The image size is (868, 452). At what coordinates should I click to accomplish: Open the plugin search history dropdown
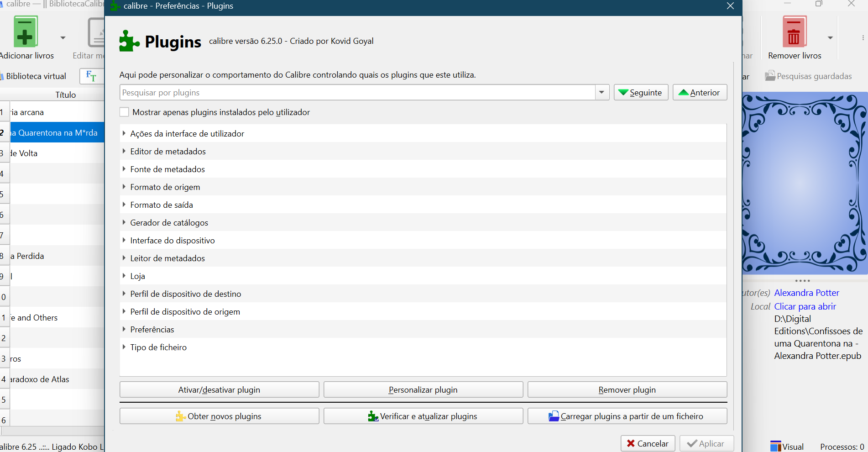coord(601,93)
